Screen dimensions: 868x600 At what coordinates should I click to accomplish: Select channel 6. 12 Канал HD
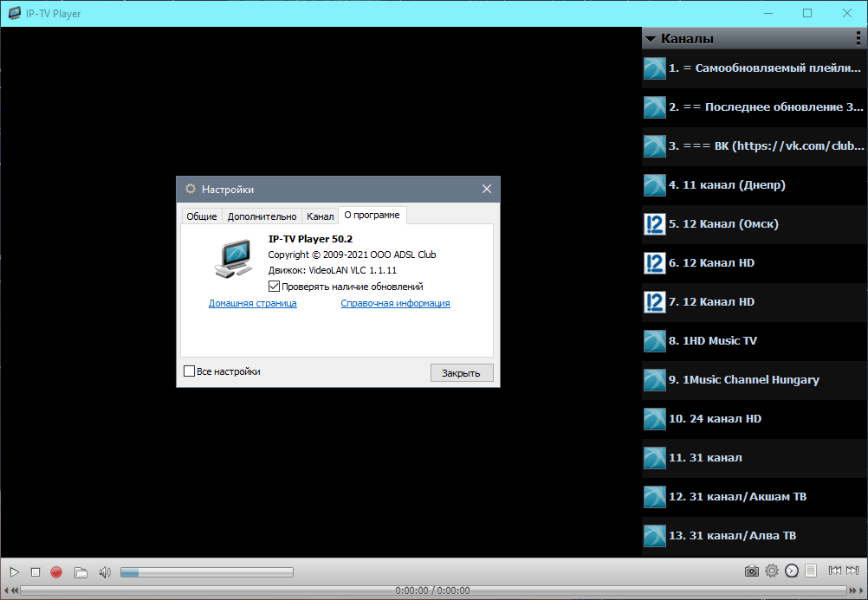point(755,263)
